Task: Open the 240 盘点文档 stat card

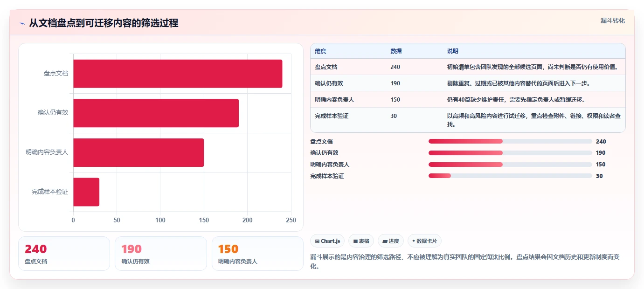Action: (x=64, y=254)
